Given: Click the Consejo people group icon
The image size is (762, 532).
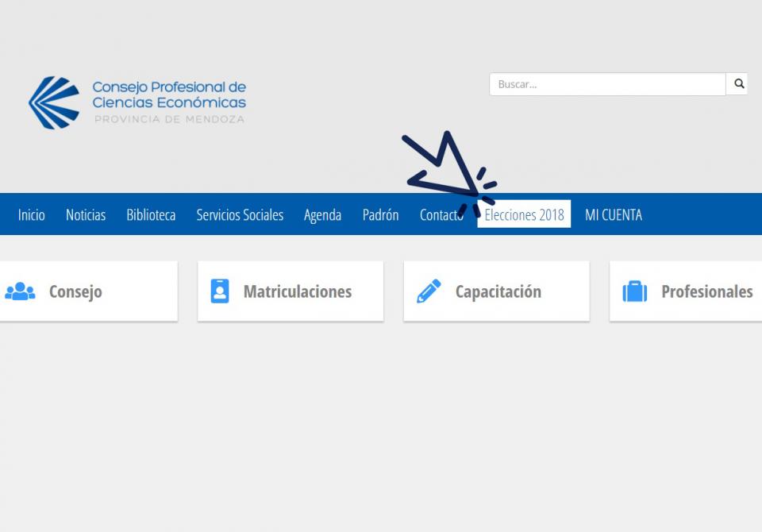Looking at the screenshot, I should (x=20, y=291).
